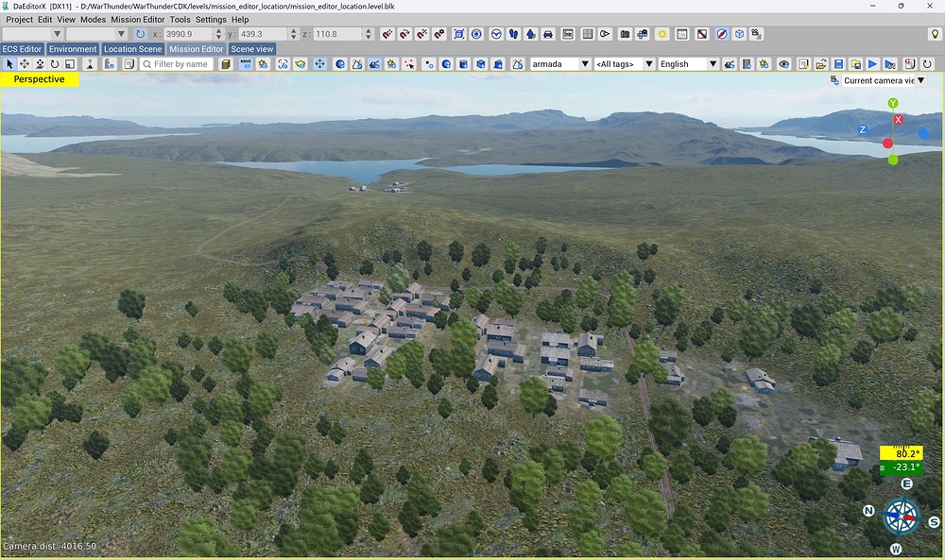Open the Tools menu

[x=180, y=19]
